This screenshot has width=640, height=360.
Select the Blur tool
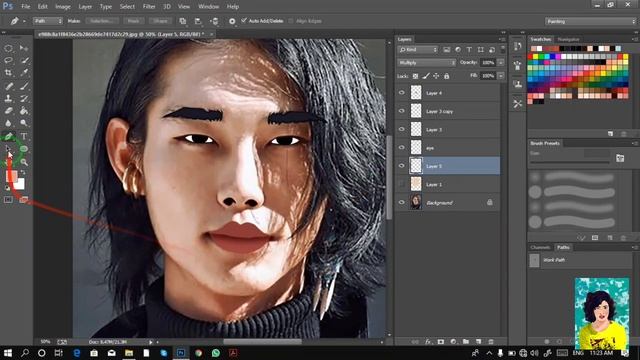[8, 123]
